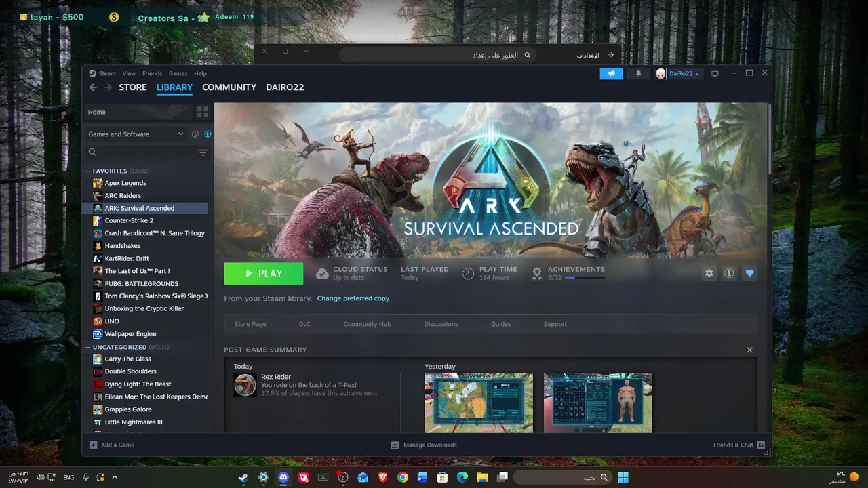Open the inventory screenshot thumbnail
This screenshot has width=868, height=488.
[x=597, y=403]
